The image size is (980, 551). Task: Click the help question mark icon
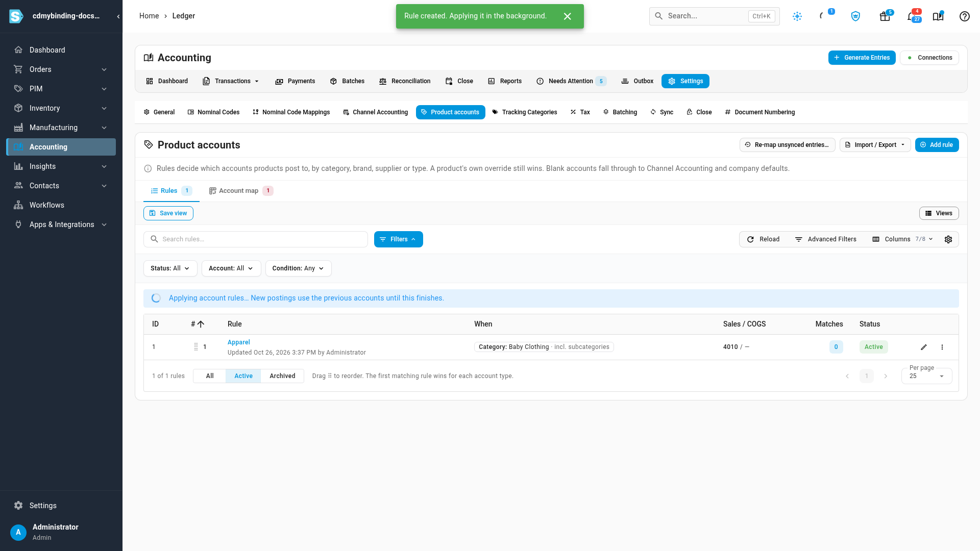pos(964,16)
